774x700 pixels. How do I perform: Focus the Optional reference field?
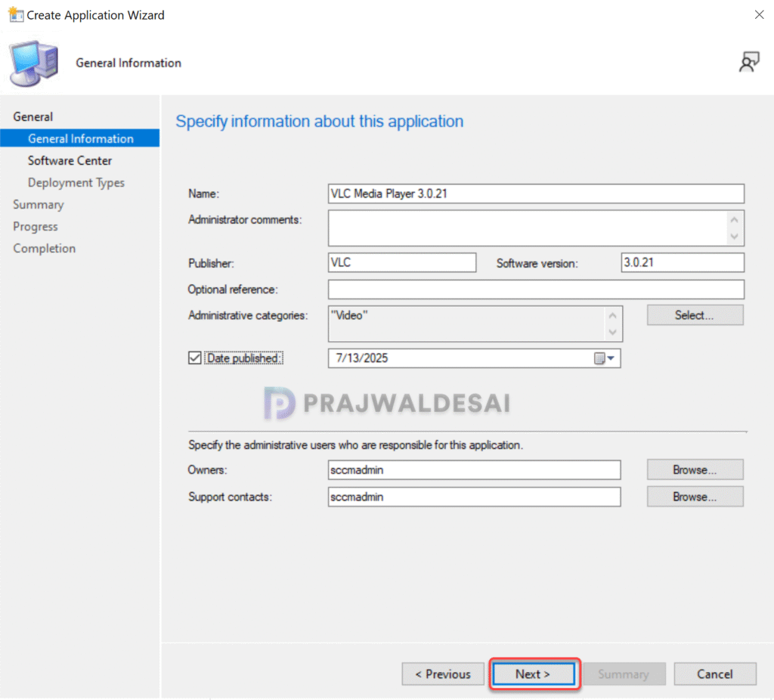click(x=536, y=290)
